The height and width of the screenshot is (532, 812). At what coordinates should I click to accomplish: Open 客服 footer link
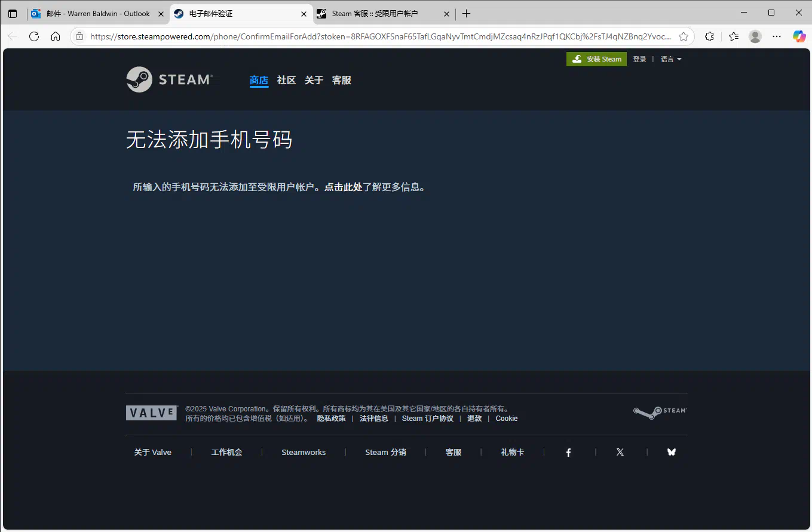coord(454,452)
